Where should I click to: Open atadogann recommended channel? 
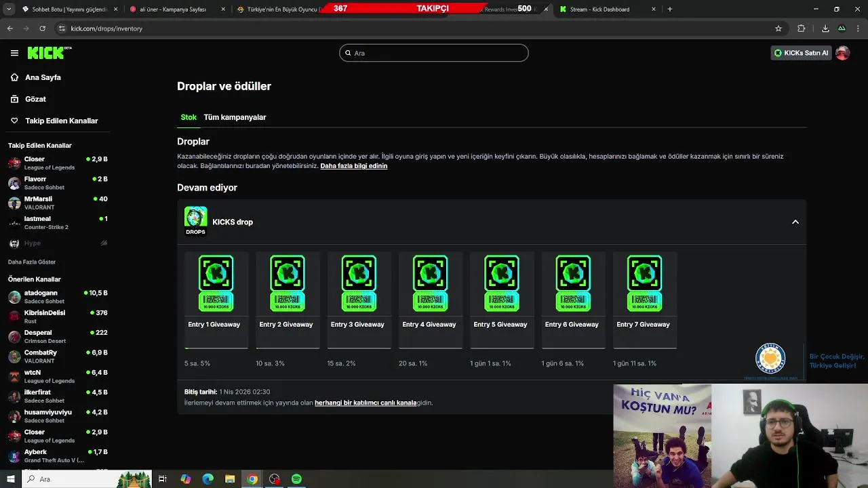(x=58, y=297)
